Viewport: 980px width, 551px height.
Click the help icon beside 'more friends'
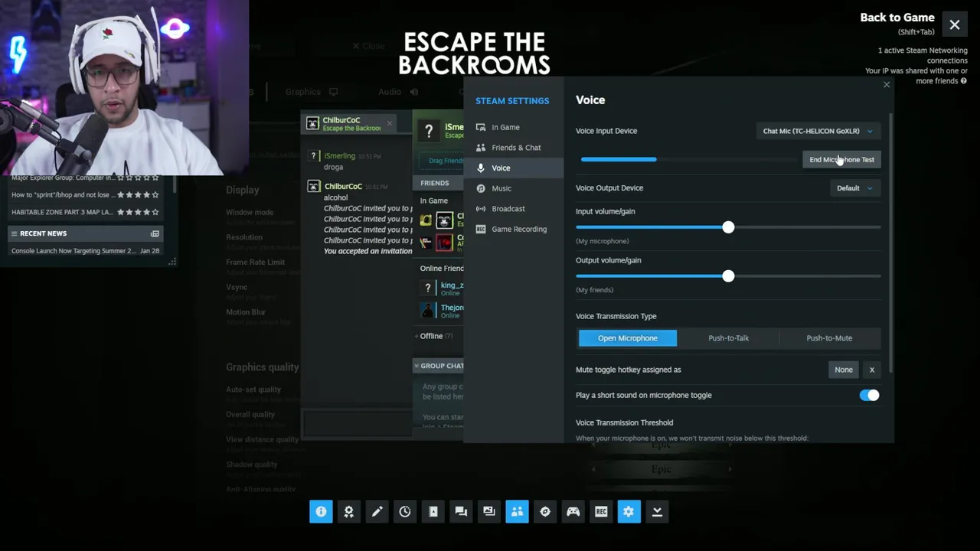point(963,81)
